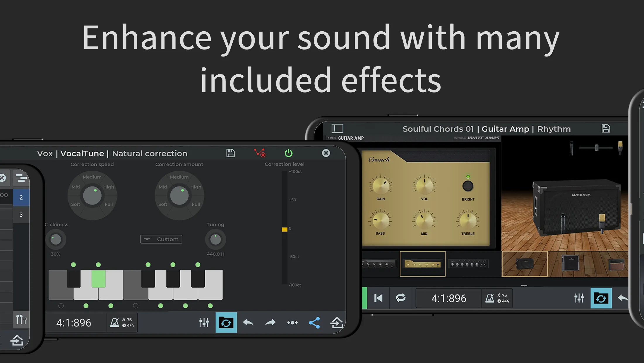This screenshot has width=644, height=363.
Task: Switch to track 3
Action: pyautogui.click(x=21, y=214)
